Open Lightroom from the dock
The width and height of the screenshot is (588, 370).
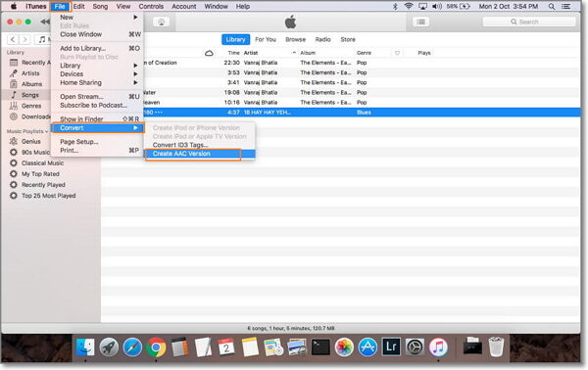(x=391, y=347)
